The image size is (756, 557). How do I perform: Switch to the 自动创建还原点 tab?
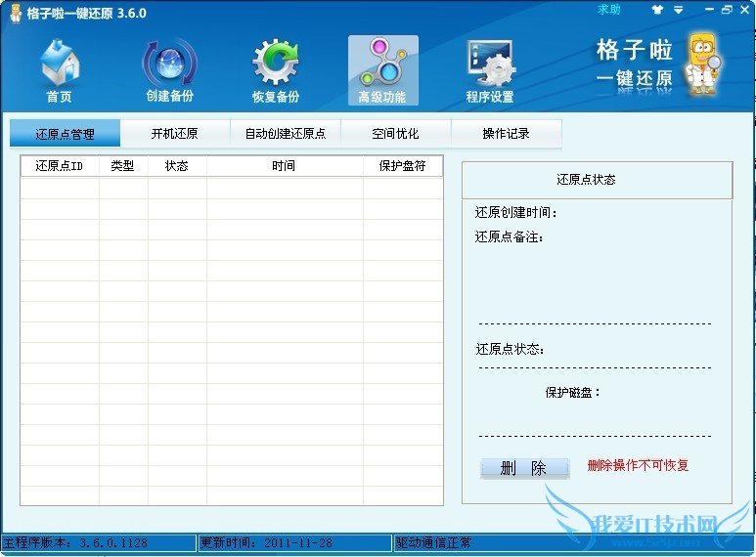286,134
